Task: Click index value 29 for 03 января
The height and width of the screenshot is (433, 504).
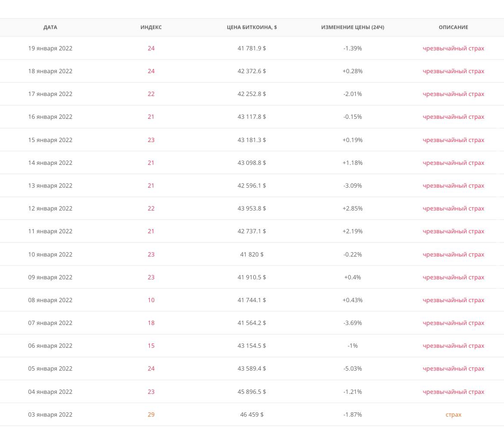Action: [151, 414]
